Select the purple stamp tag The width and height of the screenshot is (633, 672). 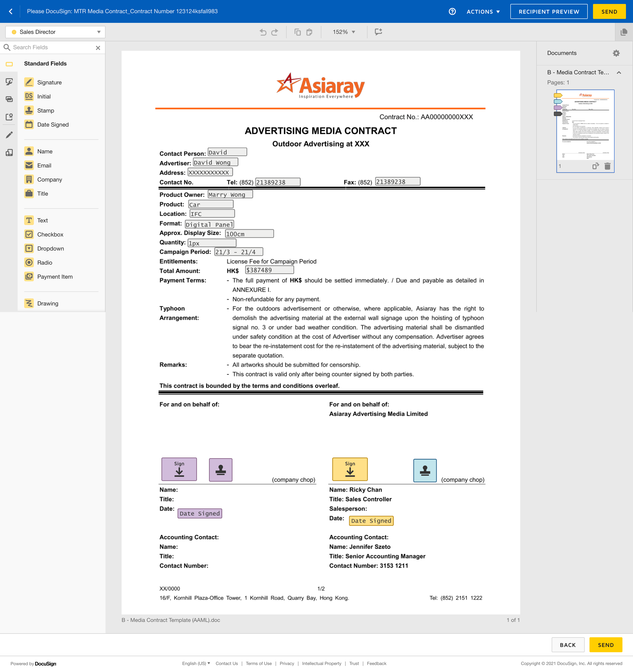[x=221, y=470]
